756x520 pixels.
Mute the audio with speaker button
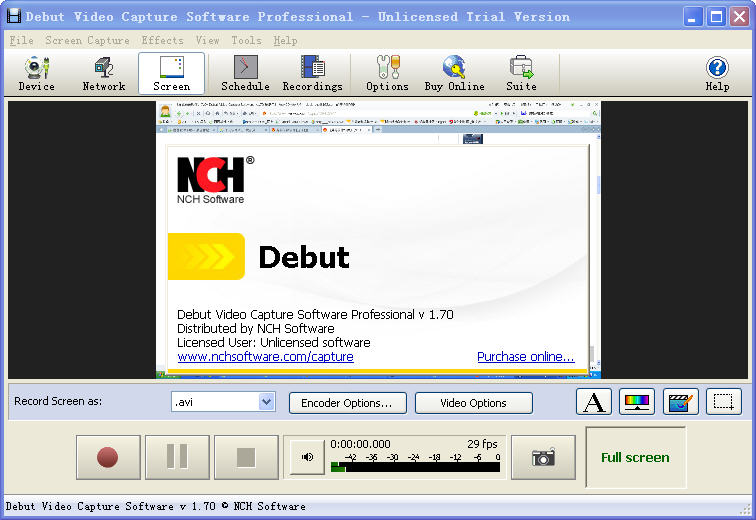[x=306, y=457]
